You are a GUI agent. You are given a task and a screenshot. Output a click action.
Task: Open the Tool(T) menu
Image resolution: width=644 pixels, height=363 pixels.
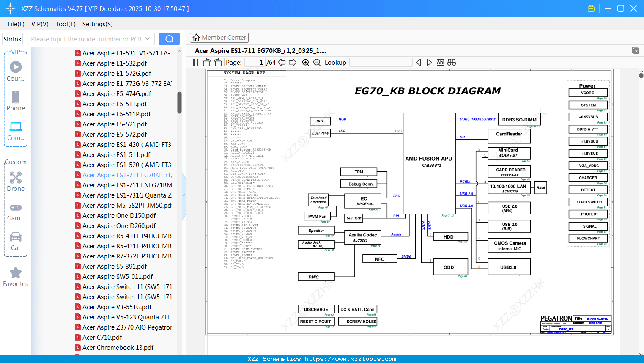[66, 24]
